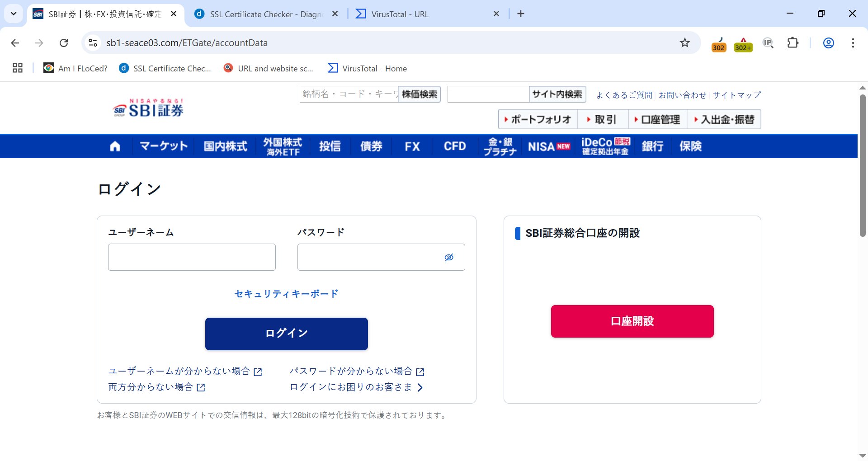Open the NISA NEW menu
The width and height of the screenshot is (868, 461).
(549, 146)
